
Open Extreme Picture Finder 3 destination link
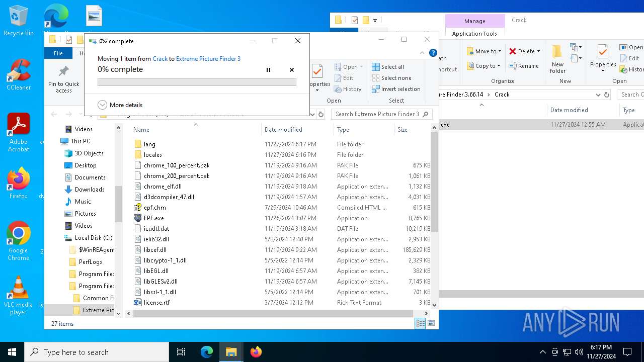tap(208, 59)
